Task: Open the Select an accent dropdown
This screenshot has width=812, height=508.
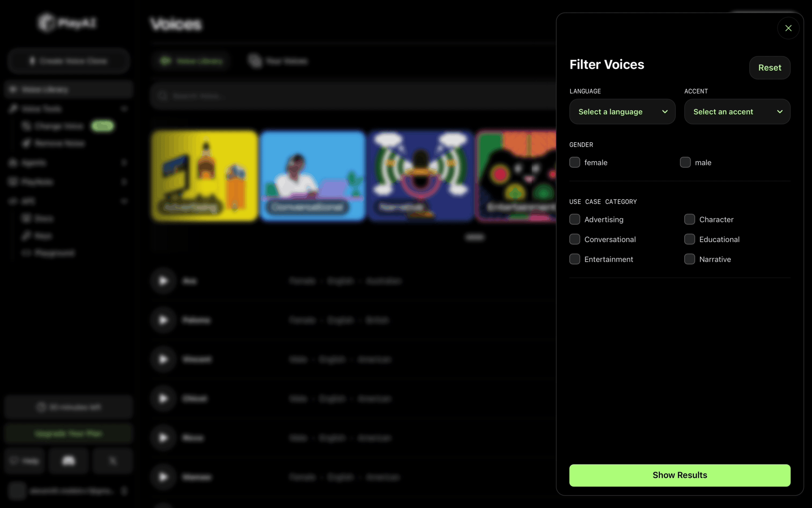Action: point(737,112)
